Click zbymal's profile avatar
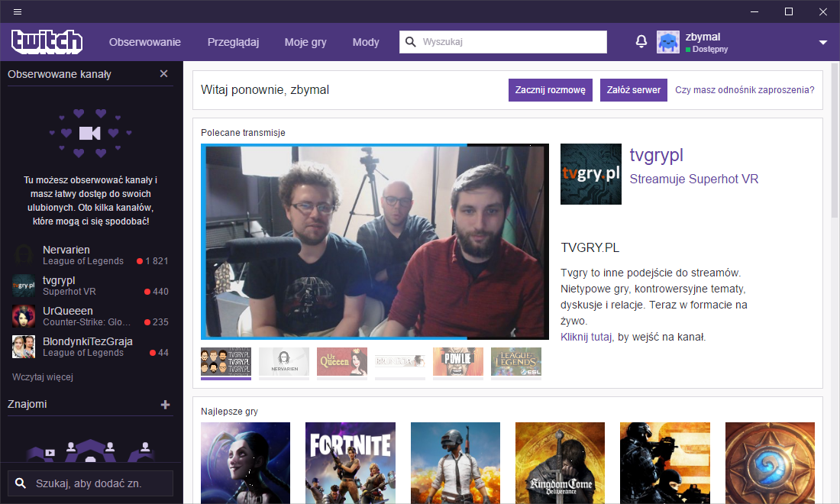 tap(667, 42)
